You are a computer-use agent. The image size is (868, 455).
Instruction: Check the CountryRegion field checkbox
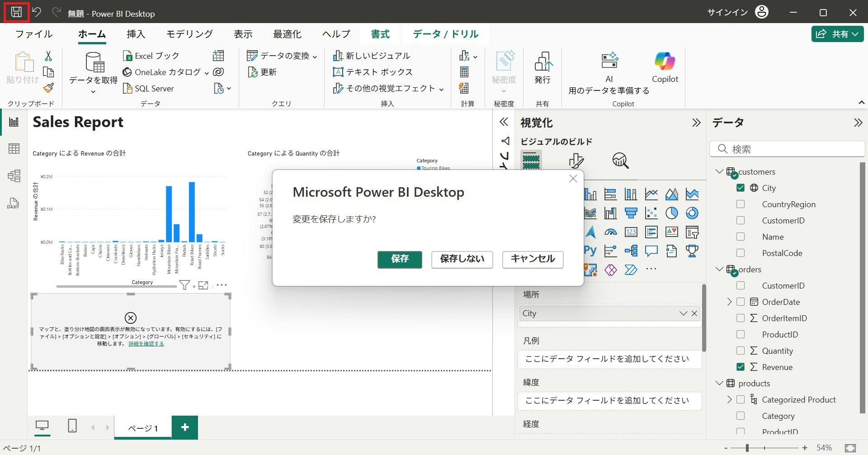tap(741, 204)
